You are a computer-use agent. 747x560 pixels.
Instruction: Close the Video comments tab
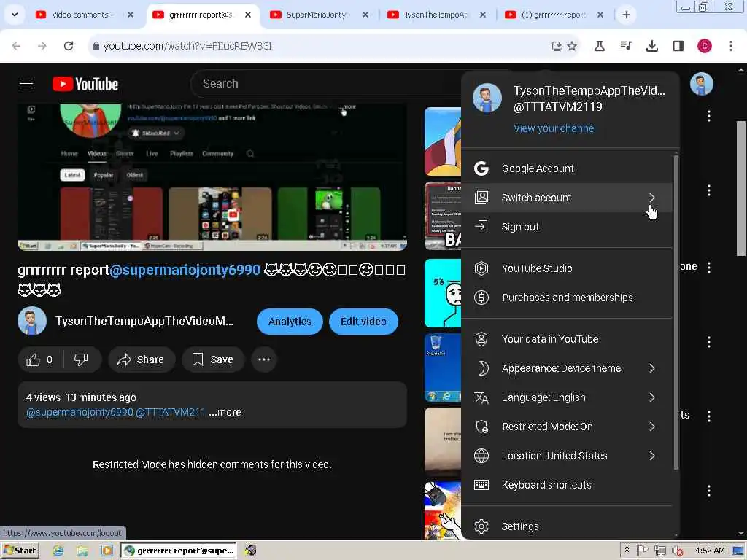pos(131,15)
